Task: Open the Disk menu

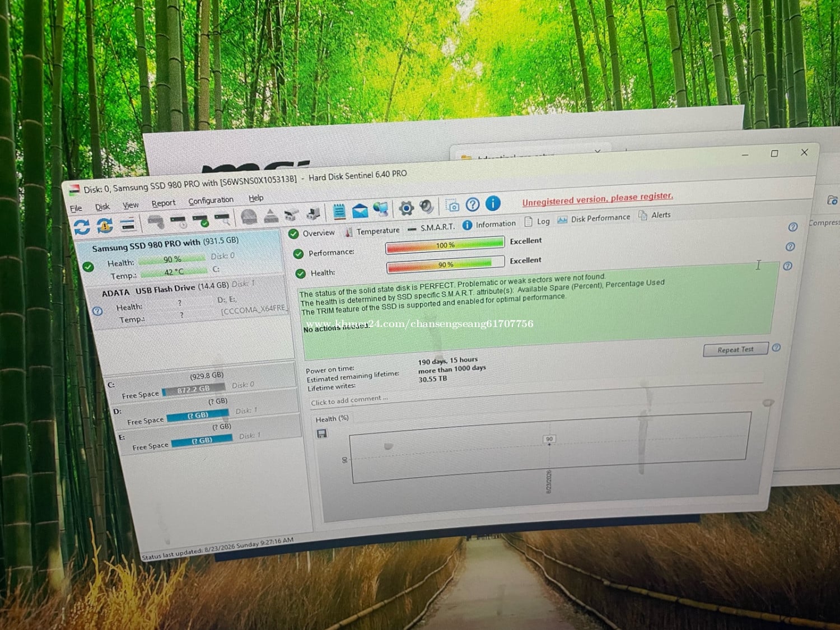Action: pos(102,207)
